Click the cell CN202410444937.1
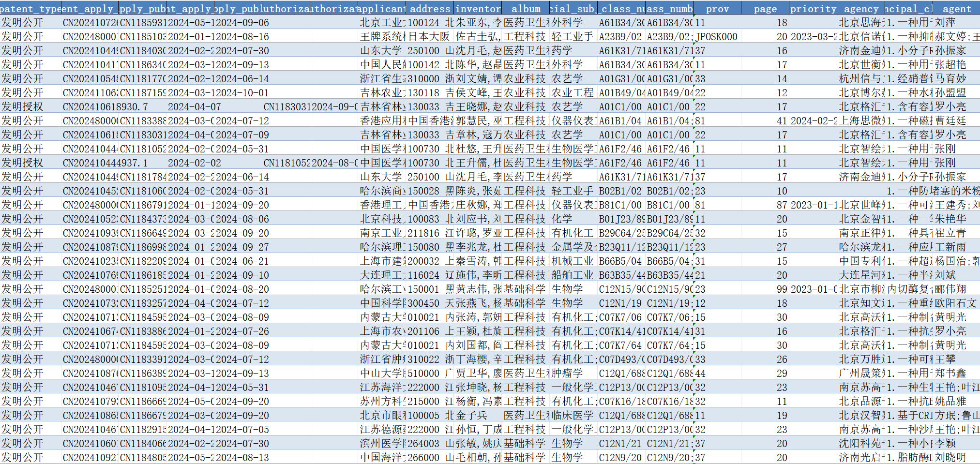 pyautogui.click(x=106, y=163)
